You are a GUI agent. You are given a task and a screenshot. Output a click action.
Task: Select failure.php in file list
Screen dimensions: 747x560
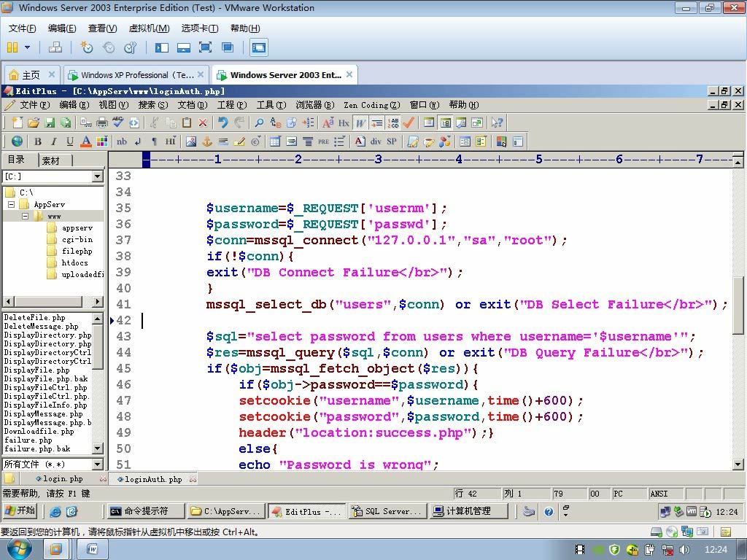pos(28,440)
